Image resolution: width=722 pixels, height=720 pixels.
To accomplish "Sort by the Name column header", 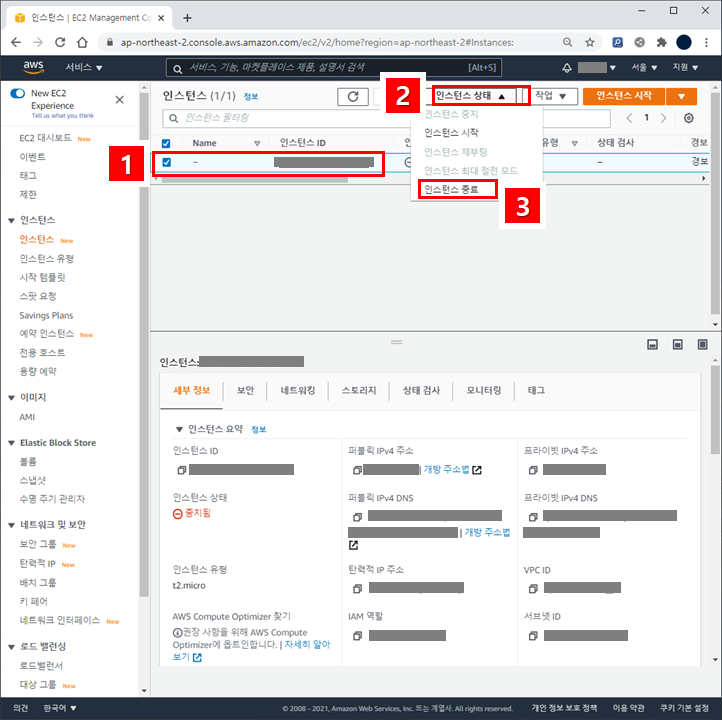I will (204, 143).
